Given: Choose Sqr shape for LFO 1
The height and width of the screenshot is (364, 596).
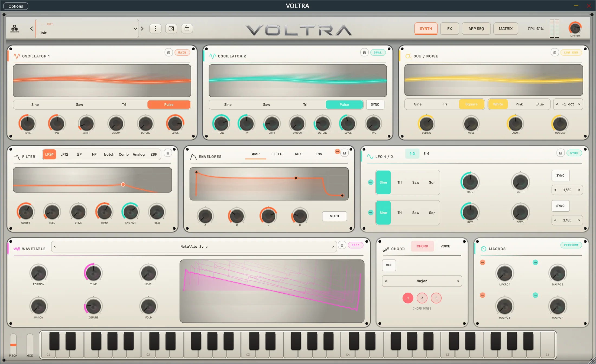Looking at the screenshot, I should point(432,182).
